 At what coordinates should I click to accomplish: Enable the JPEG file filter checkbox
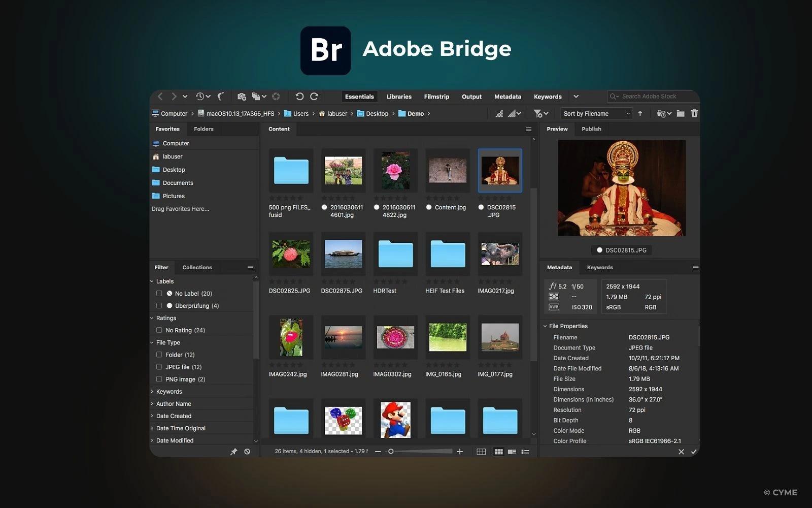(x=159, y=367)
